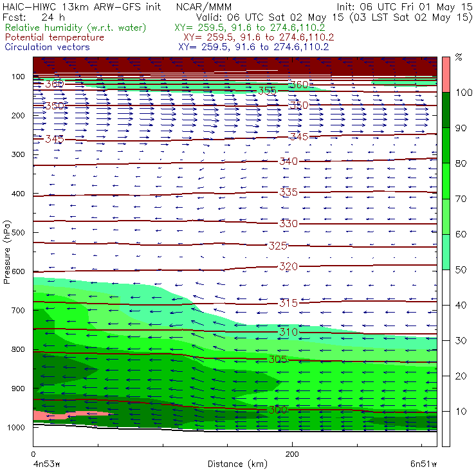
Task: Click the 900 hPa pressure tick label
Action: pyautogui.click(x=18, y=389)
